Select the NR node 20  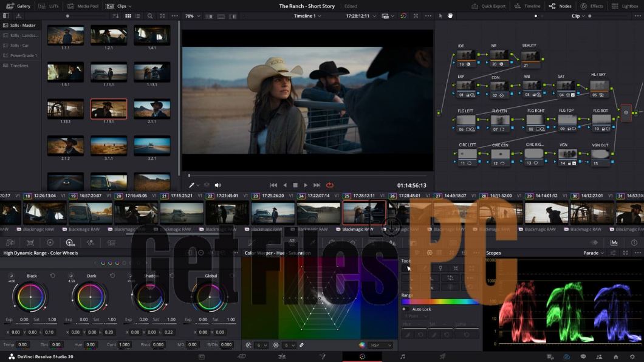[499, 58]
